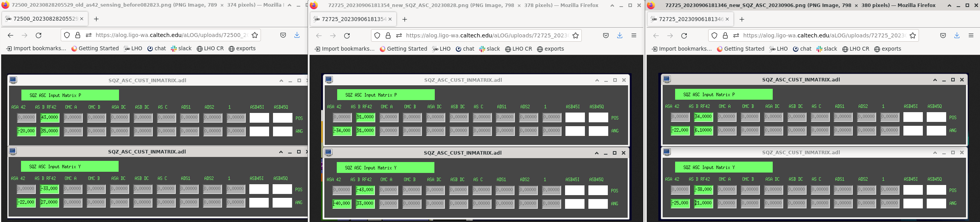Open new tab in the right Firefox window
The image size is (980, 222).
point(742,19)
